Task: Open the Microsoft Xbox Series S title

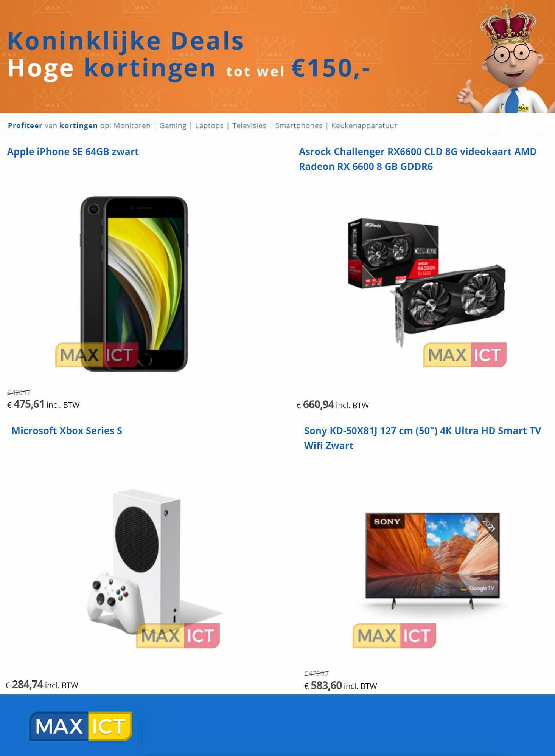Action: coord(67,431)
